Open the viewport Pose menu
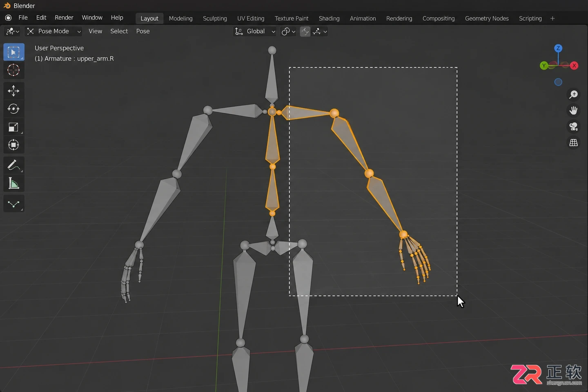This screenshot has height=392, width=588. pos(143,31)
